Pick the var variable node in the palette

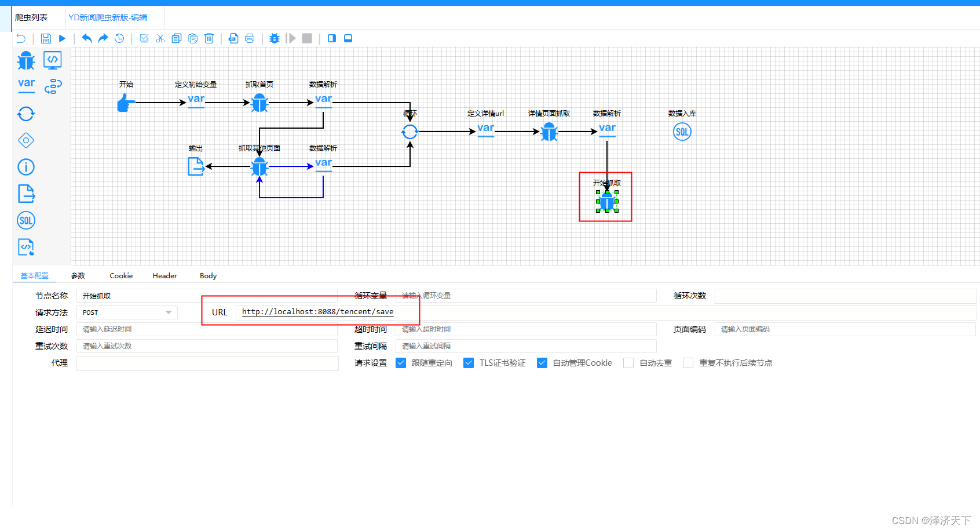26,86
